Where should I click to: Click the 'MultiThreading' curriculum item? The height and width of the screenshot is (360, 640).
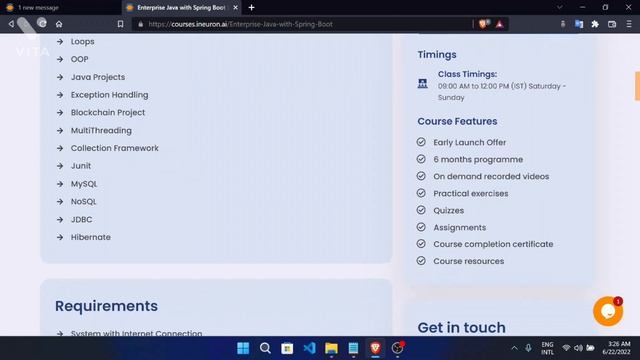pyautogui.click(x=101, y=131)
